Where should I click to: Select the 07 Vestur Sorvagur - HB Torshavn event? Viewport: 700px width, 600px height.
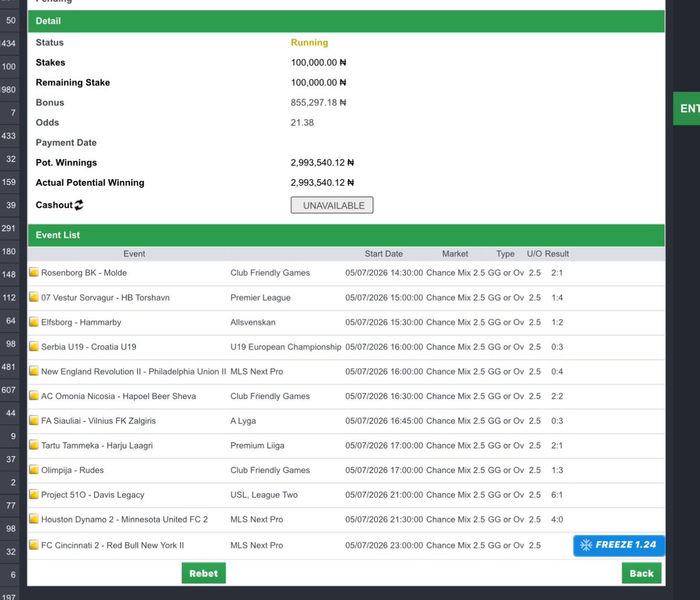coord(106,298)
